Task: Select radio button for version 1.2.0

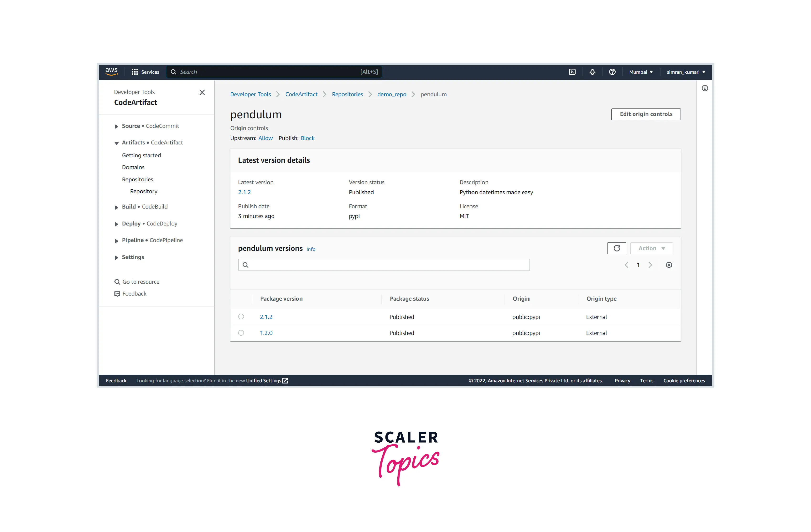Action: click(x=241, y=333)
